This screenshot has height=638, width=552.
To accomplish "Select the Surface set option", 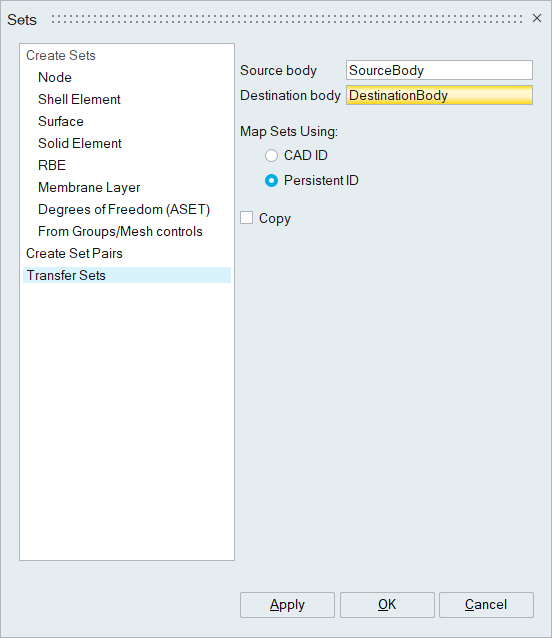I will 61,121.
